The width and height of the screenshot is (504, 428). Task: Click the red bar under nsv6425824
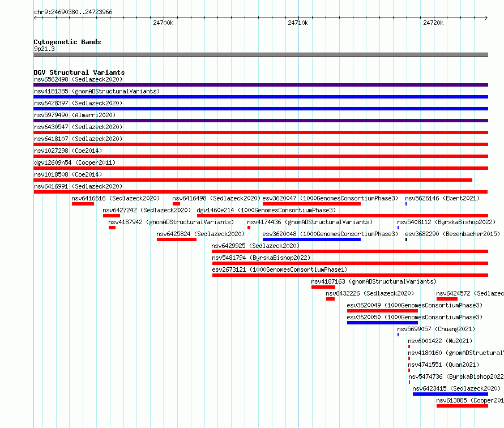177,239
